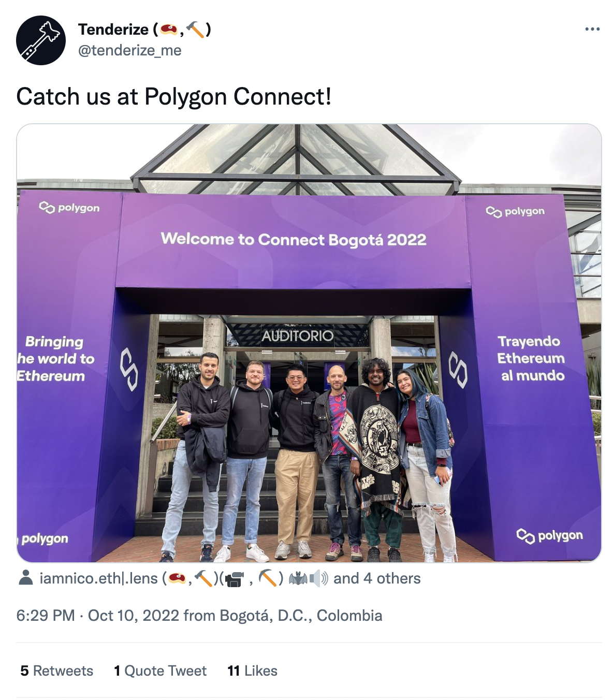Open tagged user iamnico.eth|.lens
The image size is (613, 700).
click(x=98, y=578)
